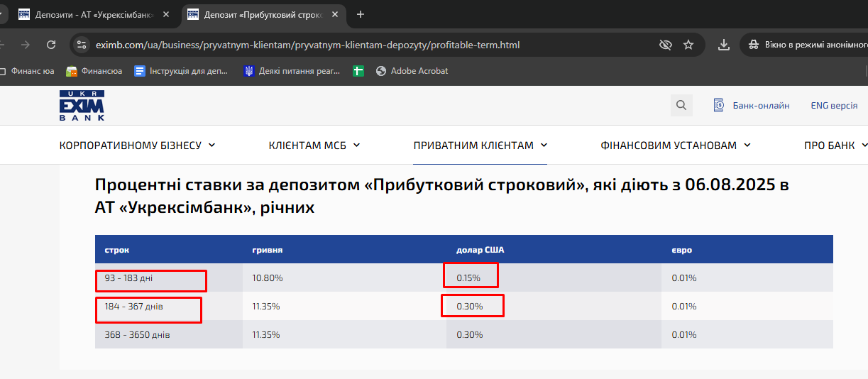This screenshot has width=868, height=379.
Task: Open the ПРИВАТНИМ КЛІЄНТАМ menu
Action: (x=480, y=145)
